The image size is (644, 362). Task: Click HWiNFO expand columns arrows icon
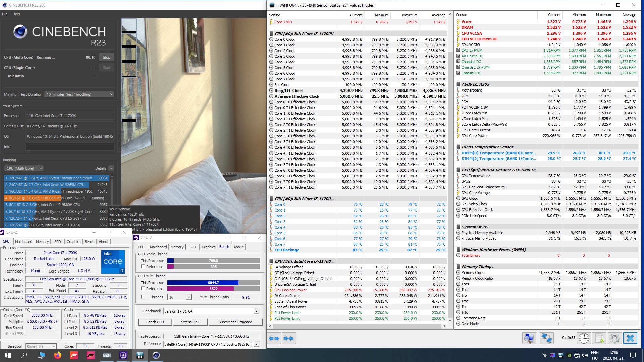(274, 339)
